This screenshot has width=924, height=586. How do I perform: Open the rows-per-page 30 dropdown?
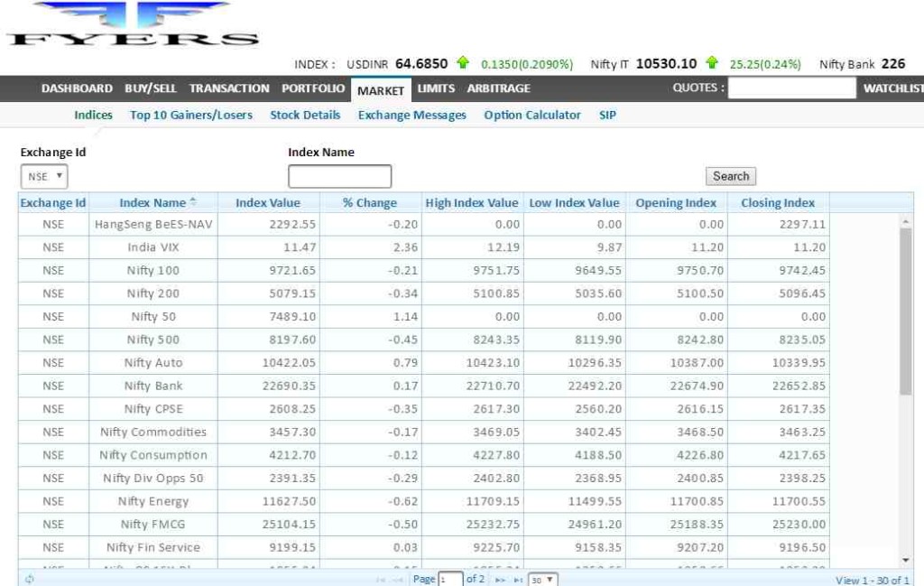click(x=542, y=580)
